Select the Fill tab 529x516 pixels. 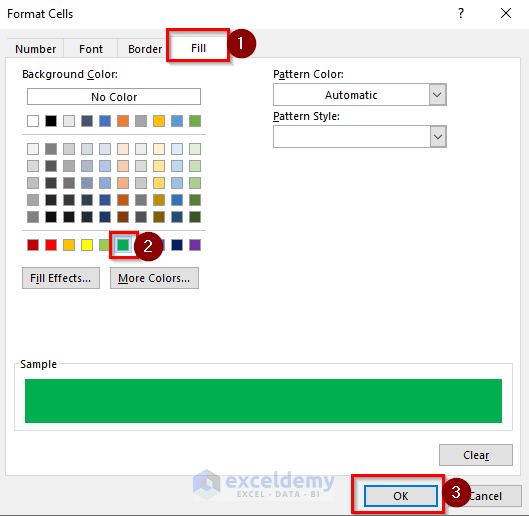pyautogui.click(x=198, y=48)
